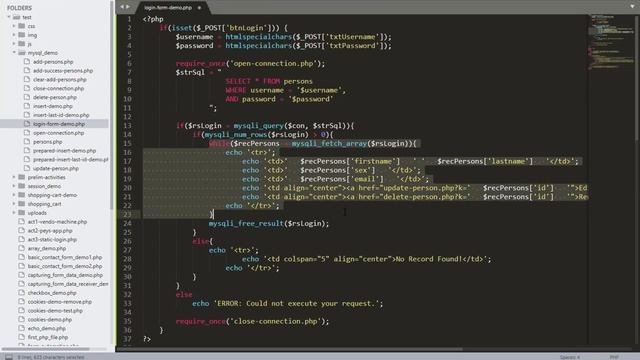Open cookies-demo.php from sidebar
640x360 pixels.
(50, 320)
